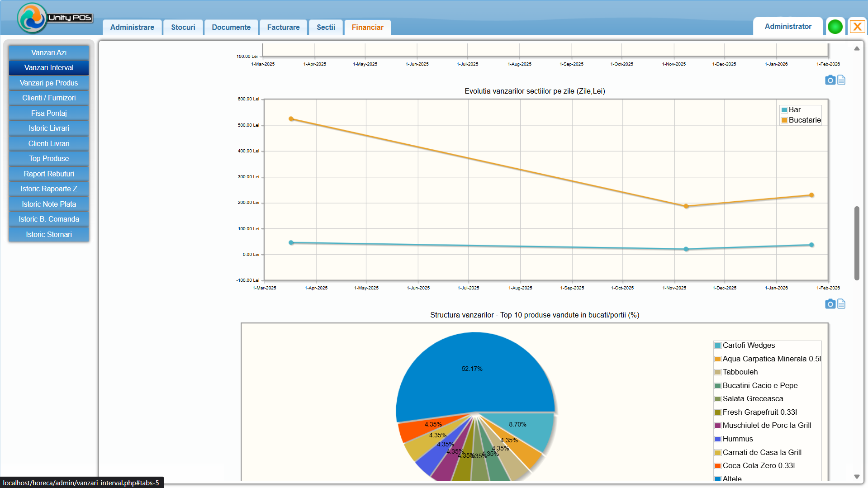Click the scroll down arrow
This screenshot has height=488, width=868.
(x=857, y=477)
